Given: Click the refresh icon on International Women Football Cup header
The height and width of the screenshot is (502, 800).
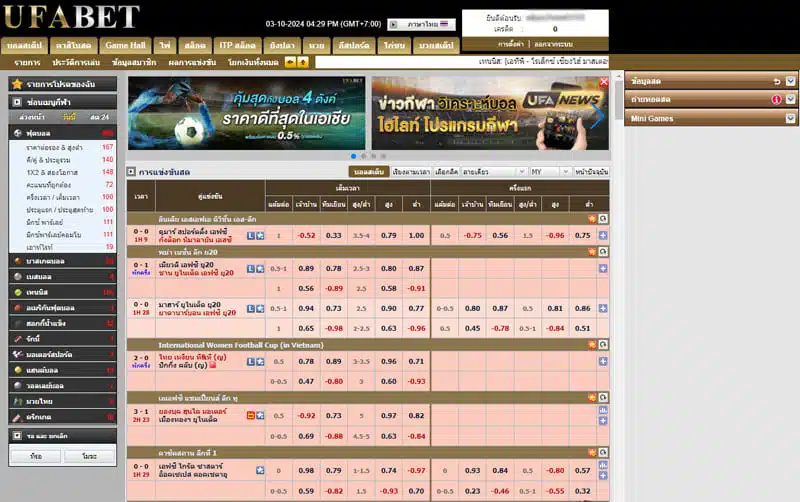Looking at the screenshot, I should point(603,345).
